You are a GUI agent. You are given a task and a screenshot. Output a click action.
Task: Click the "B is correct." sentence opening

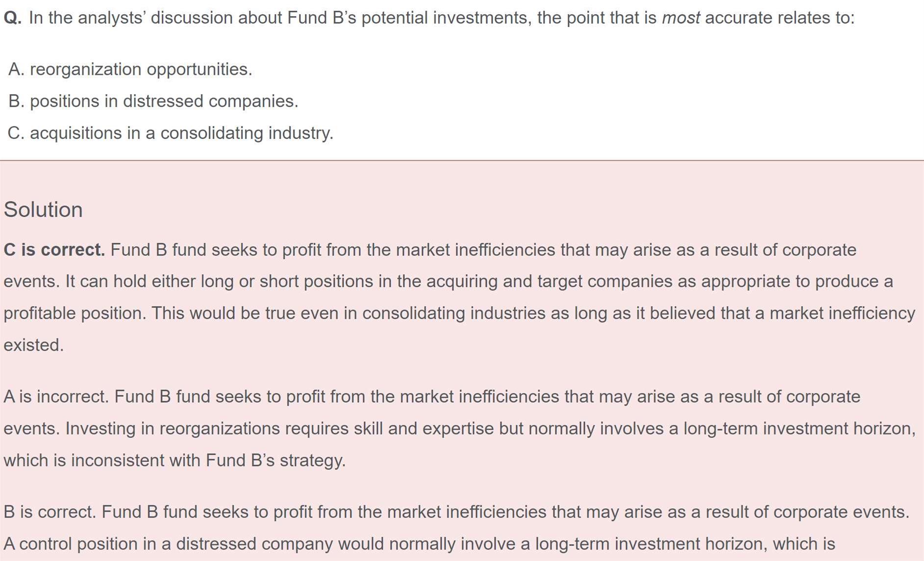[x=50, y=512]
